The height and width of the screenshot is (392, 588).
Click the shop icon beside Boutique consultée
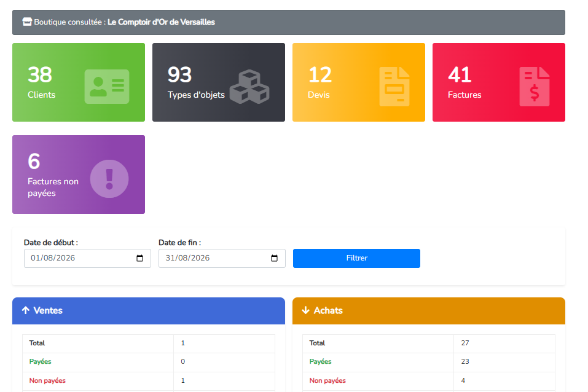pyautogui.click(x=27, y=22)
